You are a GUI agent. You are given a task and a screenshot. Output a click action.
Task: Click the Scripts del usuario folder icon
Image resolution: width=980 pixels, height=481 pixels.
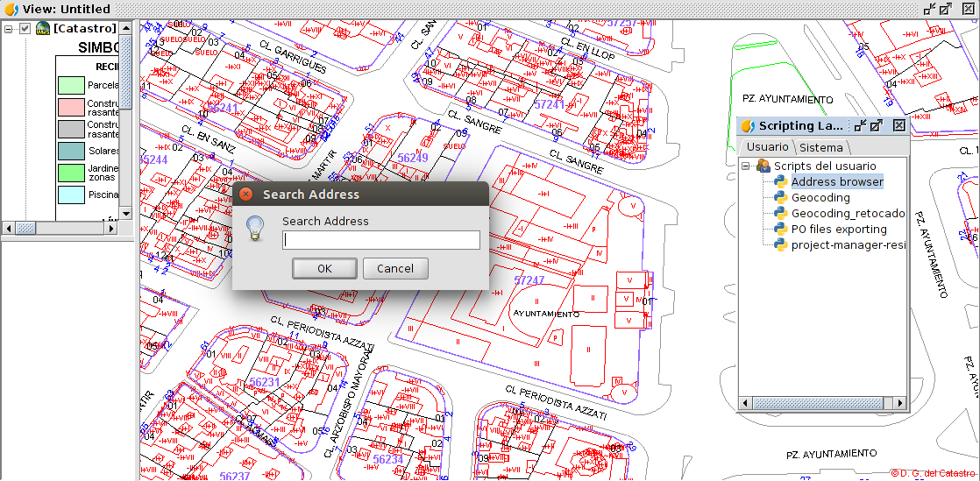pos(763,166)
